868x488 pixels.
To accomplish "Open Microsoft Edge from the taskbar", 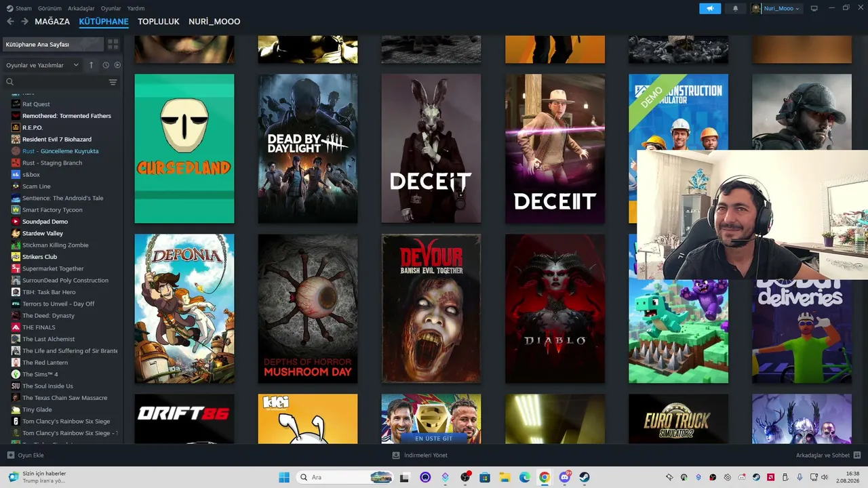I will point(525,477).
